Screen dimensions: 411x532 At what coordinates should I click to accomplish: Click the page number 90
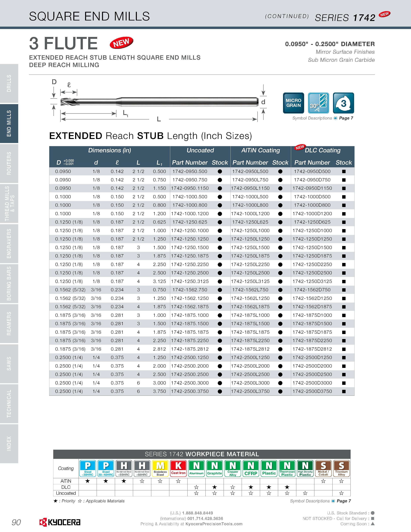point(16,522)
